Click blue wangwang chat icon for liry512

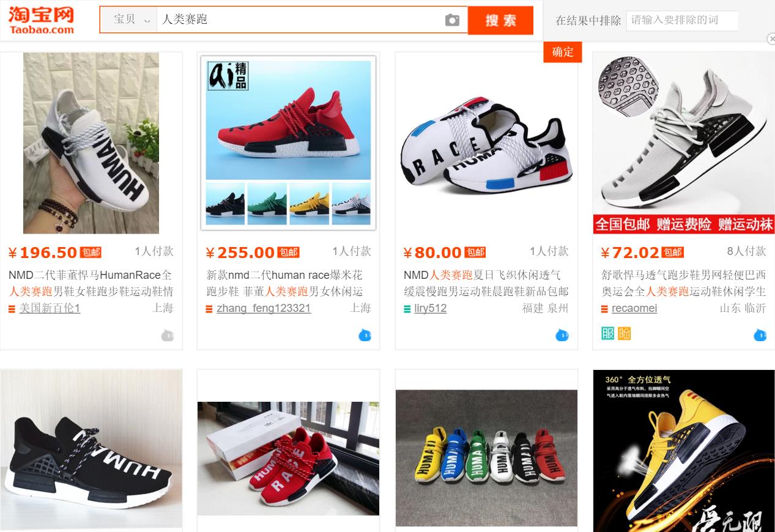click(562, 335)
